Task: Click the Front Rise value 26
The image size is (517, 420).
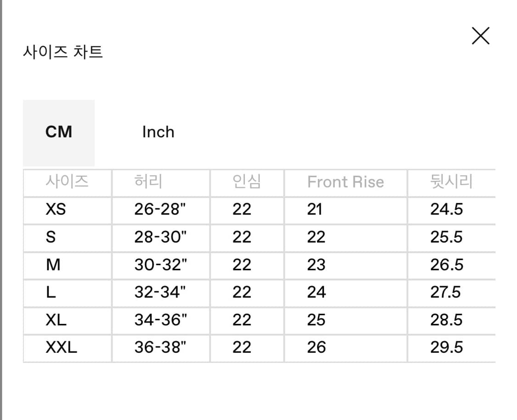Action: coord(316,347)
